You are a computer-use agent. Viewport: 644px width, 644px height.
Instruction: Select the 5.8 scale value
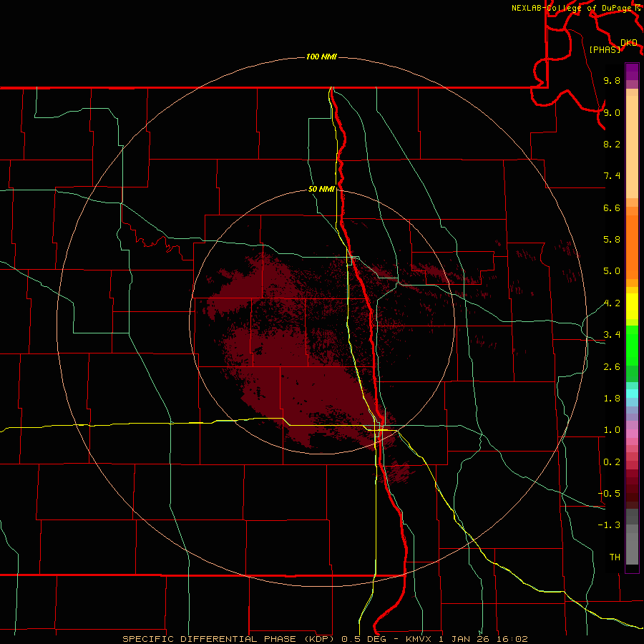(612, 240)
